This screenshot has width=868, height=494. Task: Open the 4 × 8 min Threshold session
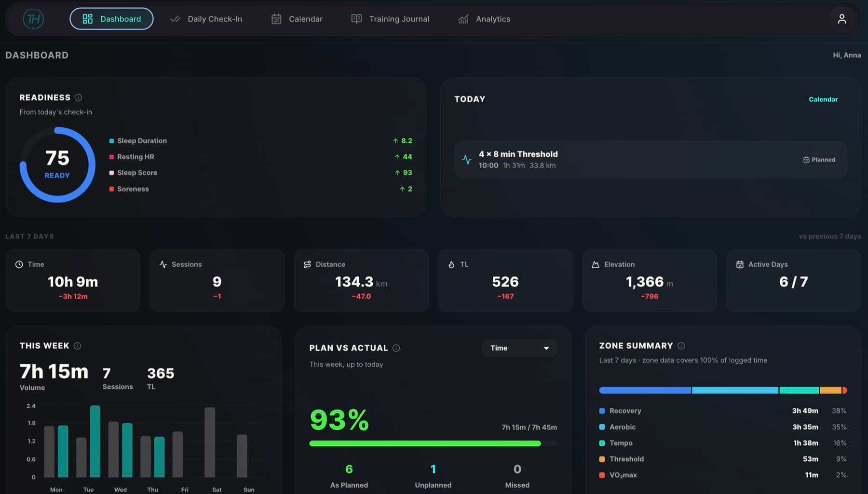651,160
